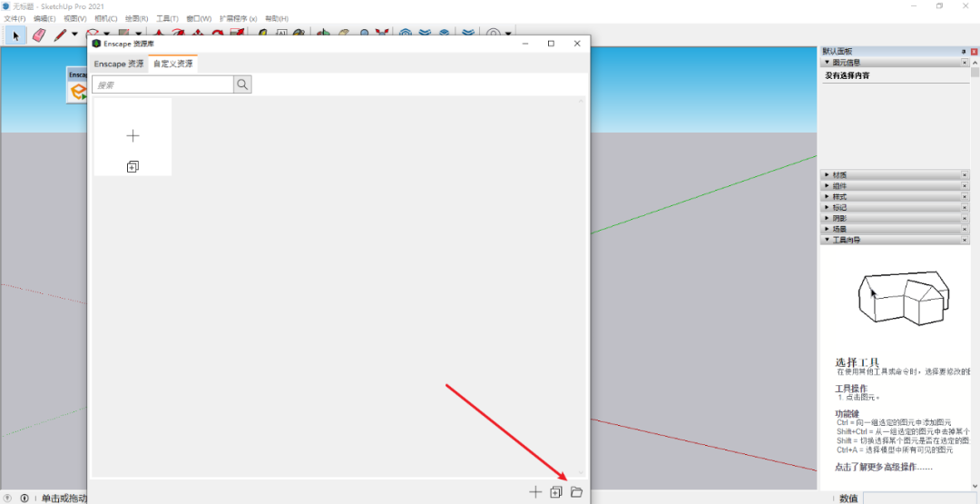
Task: Click the 点击了解更多高级操作 link
Action: [882, 468]
